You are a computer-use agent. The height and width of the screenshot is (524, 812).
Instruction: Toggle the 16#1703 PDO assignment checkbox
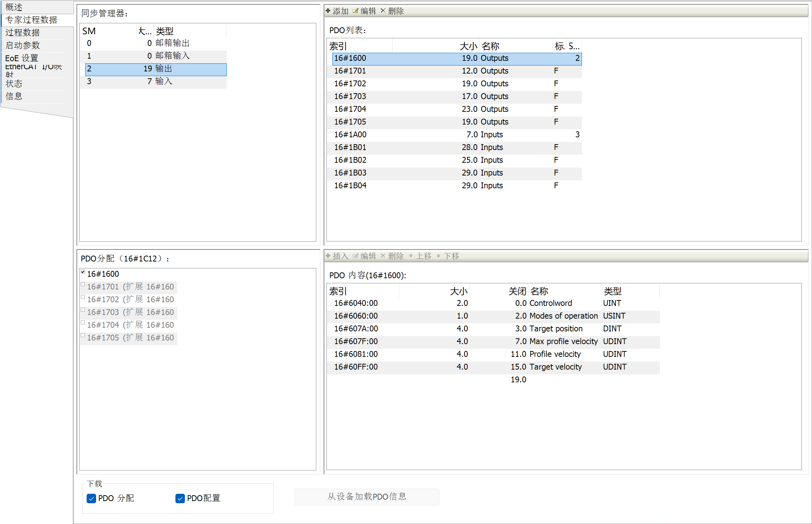point(83,310)
